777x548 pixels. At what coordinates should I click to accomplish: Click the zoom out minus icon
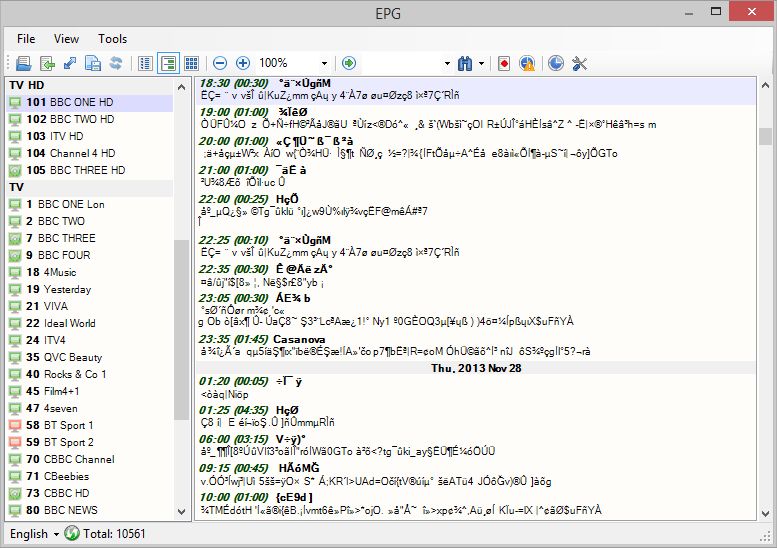[220, 63]
